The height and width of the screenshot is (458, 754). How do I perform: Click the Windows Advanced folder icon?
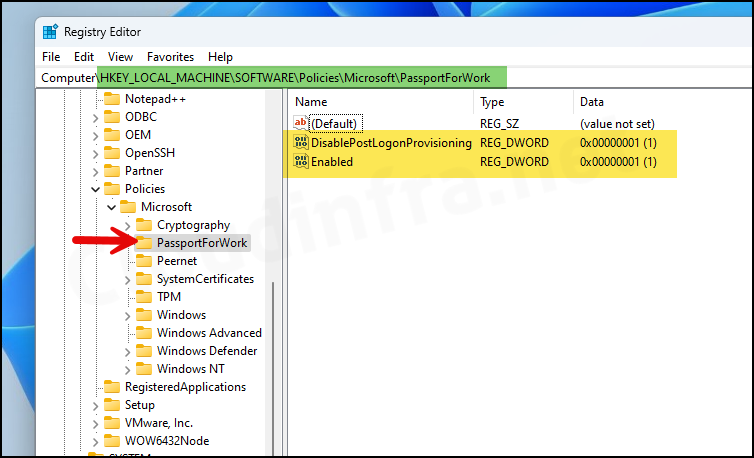[x=144, y=333]
